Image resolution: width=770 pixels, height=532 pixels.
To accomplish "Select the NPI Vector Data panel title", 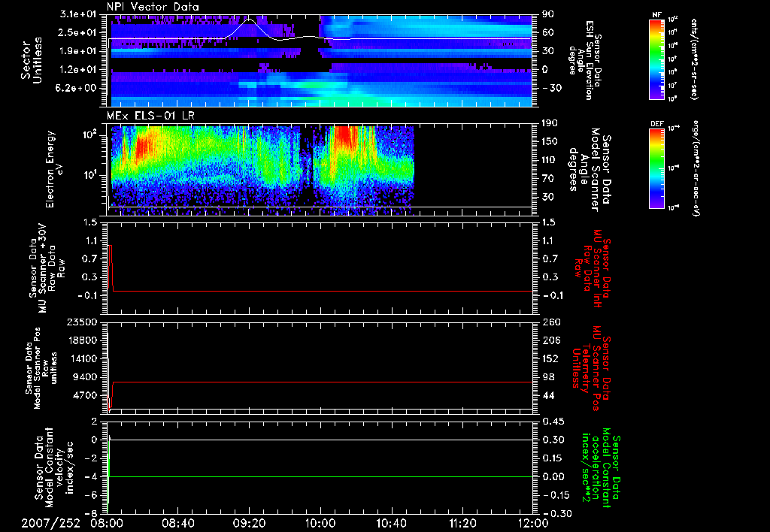I will 153,6.
